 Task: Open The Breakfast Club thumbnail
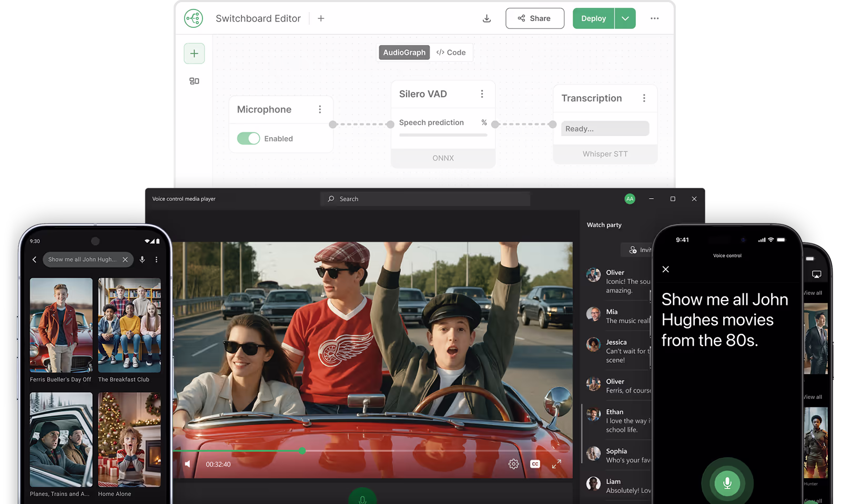[x=129, y=325]
